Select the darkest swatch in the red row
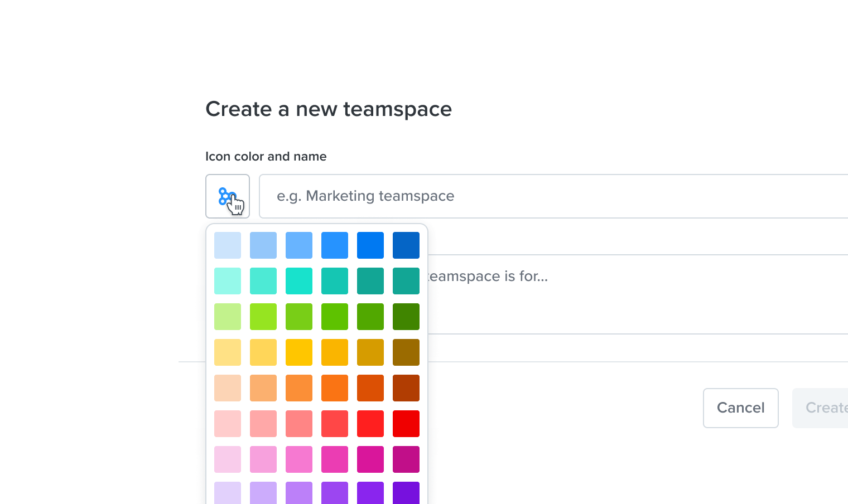This screenshot has height=504, width=848. [406, 424]
